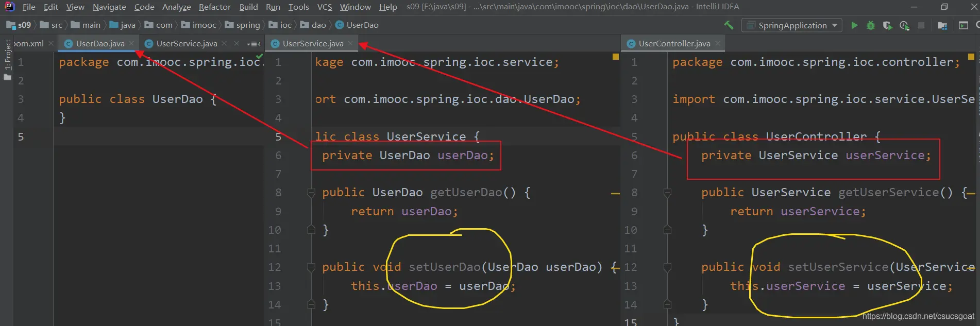Open the Project Structure folder icon
The width and height of the screenshot is (980, 326).
[942, 25]
